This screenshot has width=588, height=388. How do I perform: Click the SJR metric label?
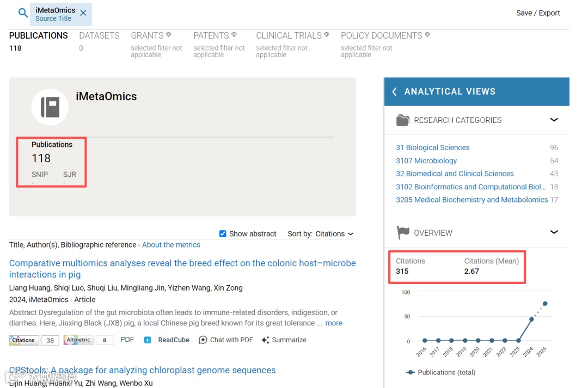click(x=69, y=174)
